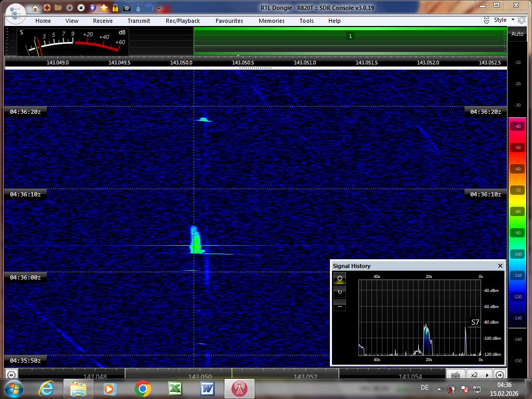Expand the quick access toolbar dropdown arrow
532x399 pixels.
(x=158, y=8)
